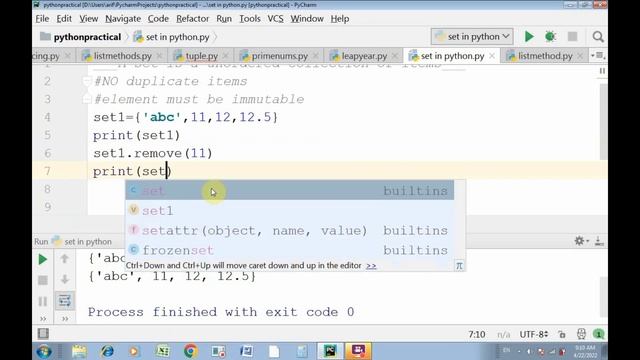Start debugging with the bug icon
Screen dimensions: 640x360
pos(550,37)
